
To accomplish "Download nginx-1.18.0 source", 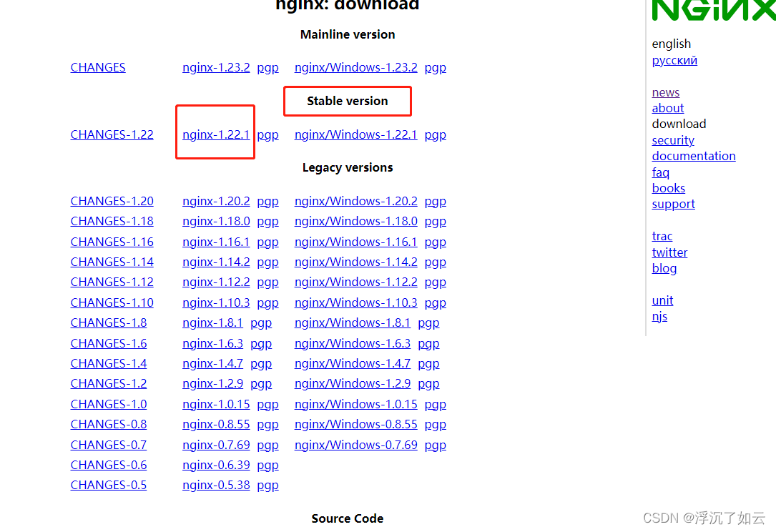I will [216, 221].
